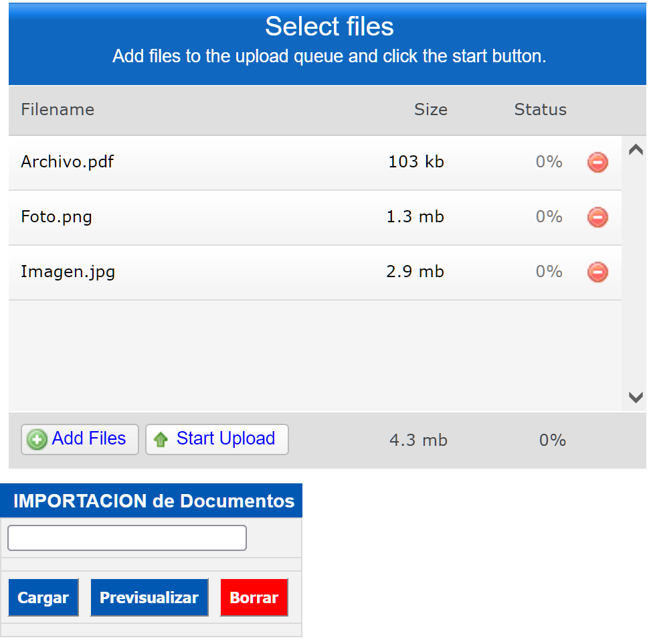Focus the document import text field
The width and height of the screenshot is (653, 644).
(127, 538)
